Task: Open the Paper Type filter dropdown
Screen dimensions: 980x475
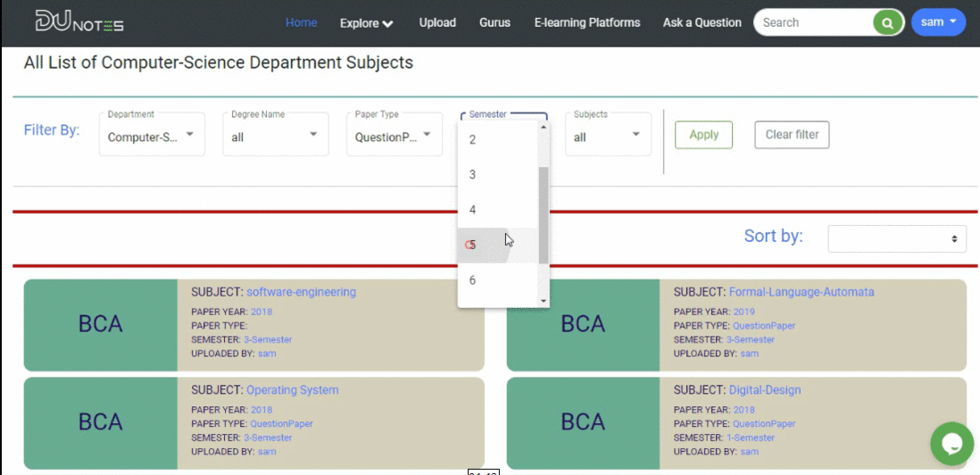Action: pyautogui.click(x=394, y=134)
